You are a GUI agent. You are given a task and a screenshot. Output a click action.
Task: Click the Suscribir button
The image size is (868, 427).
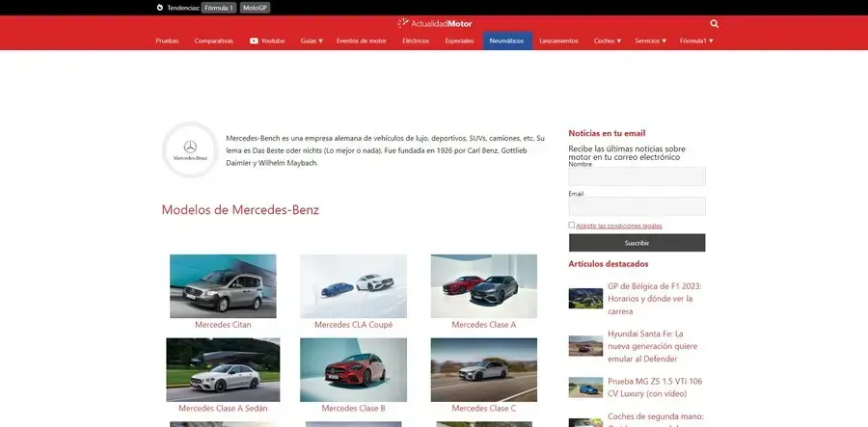coord(637,243)
